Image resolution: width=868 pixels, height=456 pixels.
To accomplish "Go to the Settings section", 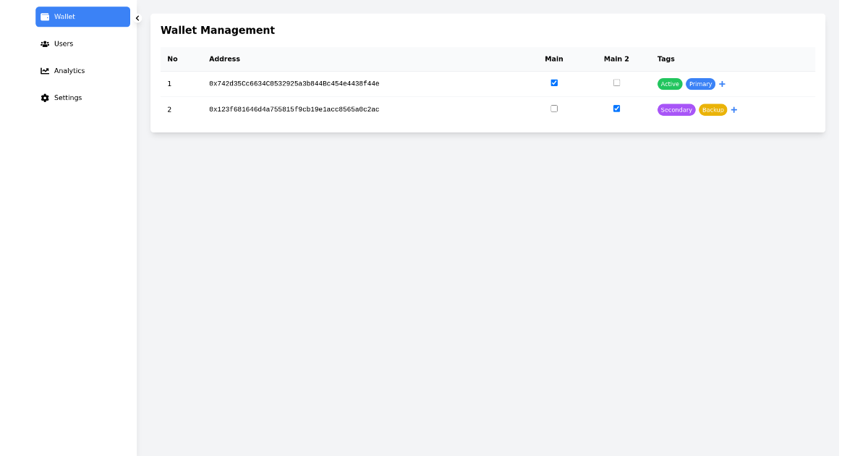I will 68,97.
